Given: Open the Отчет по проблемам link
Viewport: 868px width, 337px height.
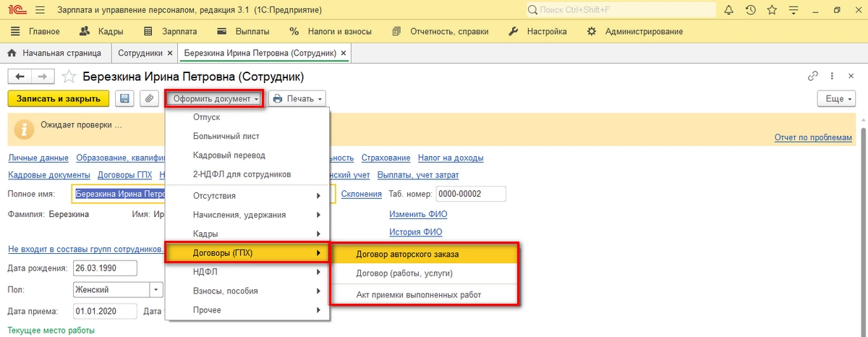Looking at the screenshot, I should point(812,137).
